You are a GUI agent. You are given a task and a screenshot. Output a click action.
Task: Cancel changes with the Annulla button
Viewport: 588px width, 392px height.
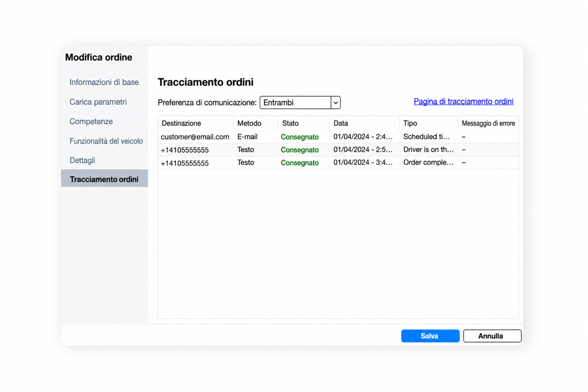[x=492, y=336]
